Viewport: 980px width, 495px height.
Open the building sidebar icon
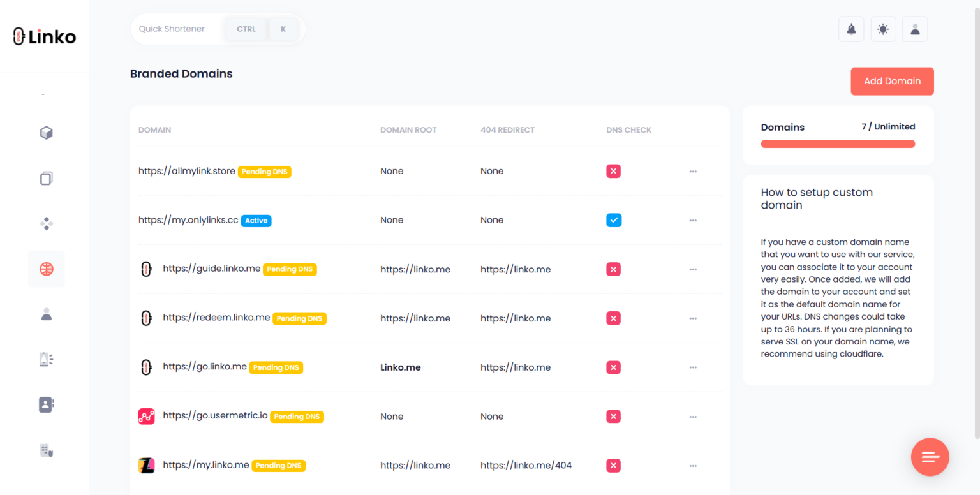47,450
